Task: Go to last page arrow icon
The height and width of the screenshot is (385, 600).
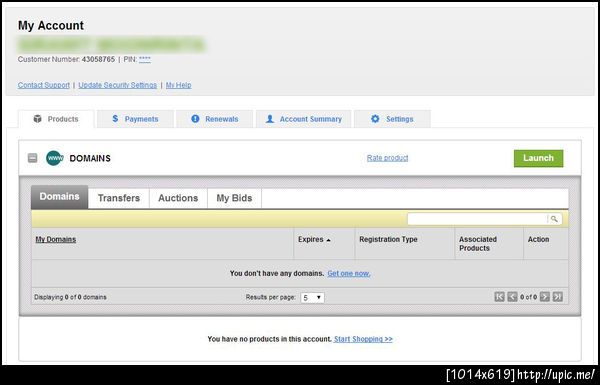Action: pyautogui.click(x=558, y=297)
